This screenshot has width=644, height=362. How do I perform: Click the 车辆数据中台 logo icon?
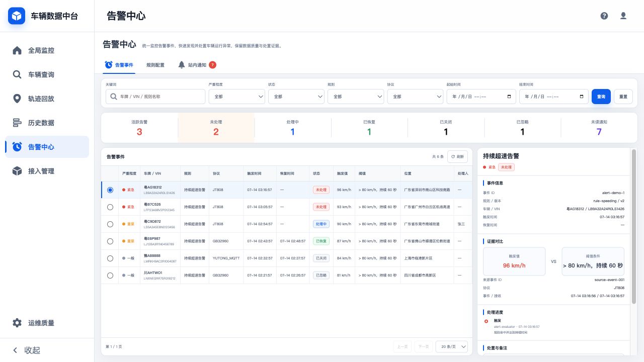click(x=17, y=16)
